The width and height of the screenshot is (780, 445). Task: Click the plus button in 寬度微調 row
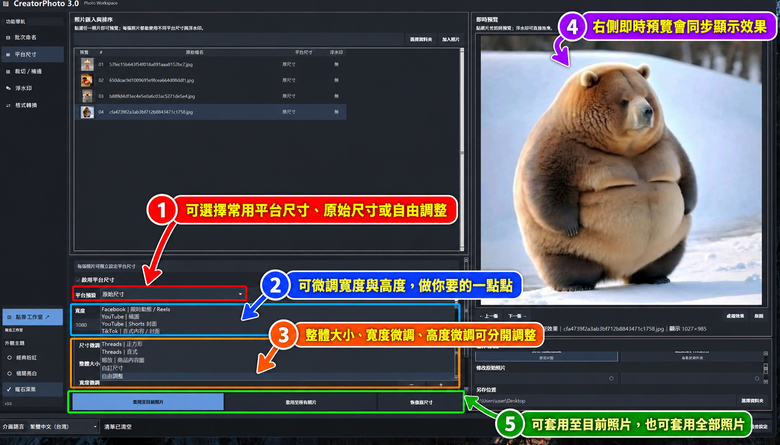pos(441,384)
